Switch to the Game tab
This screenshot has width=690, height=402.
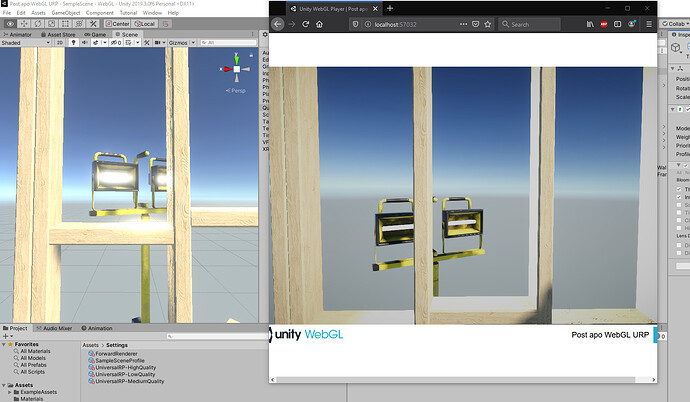tap(95, 34)
